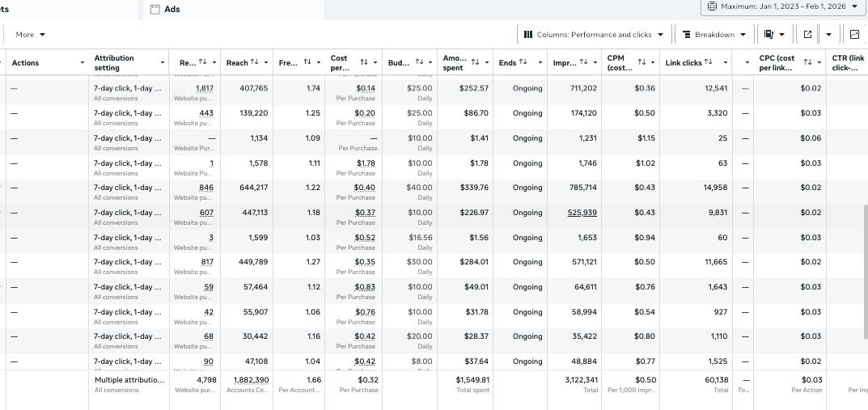Sort by Cost per result arrows
Image resolution: width=868 pixels, height=410 pixels.
coord(364,62)
